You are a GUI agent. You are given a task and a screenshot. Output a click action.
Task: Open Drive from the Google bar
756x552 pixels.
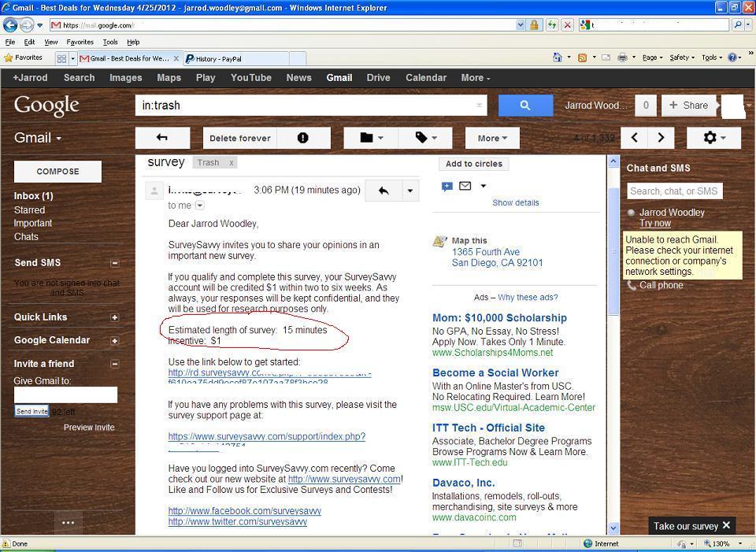pos(379,78)
